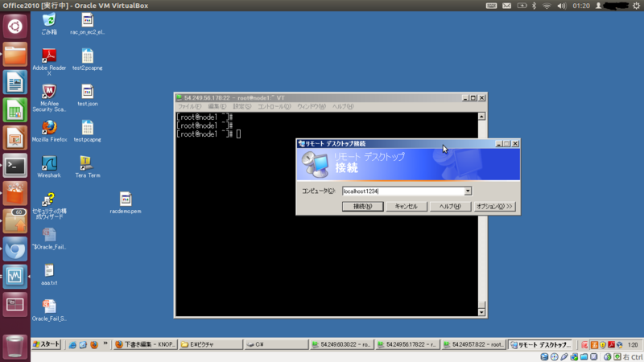
Task: Open the Wi-Fi network indicator in top panel
Action: [x=547, y=6]
